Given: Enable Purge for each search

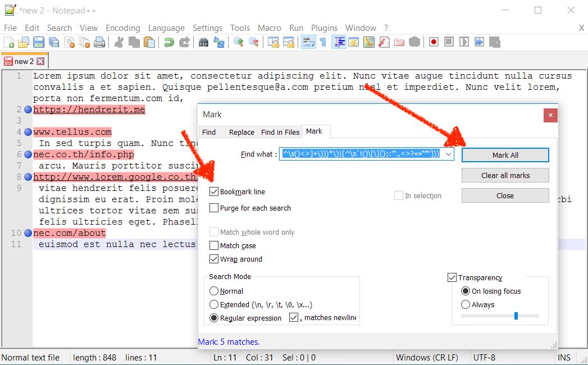Looking at the screenshot, I should tap(214, 208).
